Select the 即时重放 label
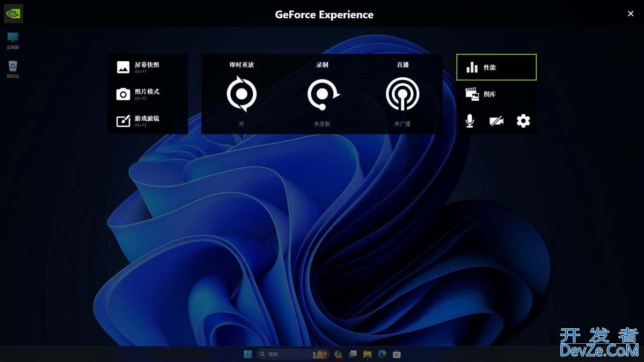Image resolution: width=644 pixels, height=362 pixels. point(241,64)
